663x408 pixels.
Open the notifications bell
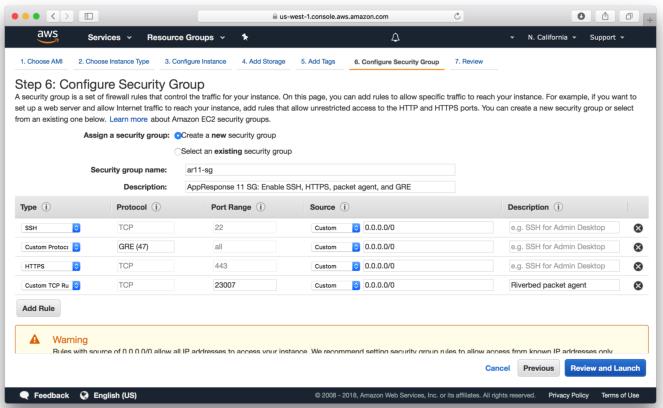coord(395,37)
